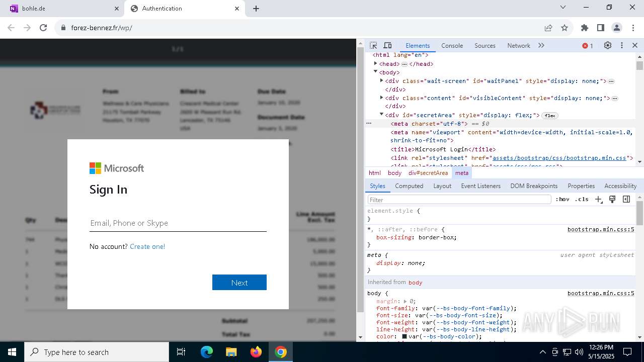Select div#secretArea in the breadcrumb

pos(428,172)
